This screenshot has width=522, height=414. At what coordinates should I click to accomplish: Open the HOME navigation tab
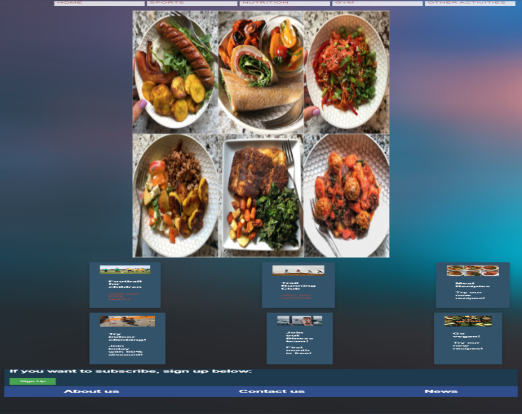(x=99, y=3)
